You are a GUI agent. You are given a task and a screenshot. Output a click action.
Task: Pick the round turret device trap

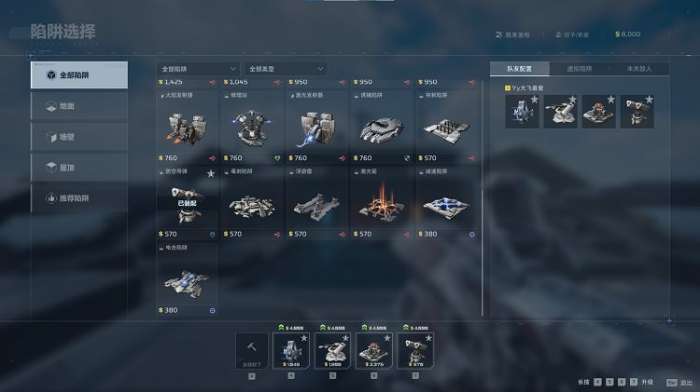tap(252, 127)
